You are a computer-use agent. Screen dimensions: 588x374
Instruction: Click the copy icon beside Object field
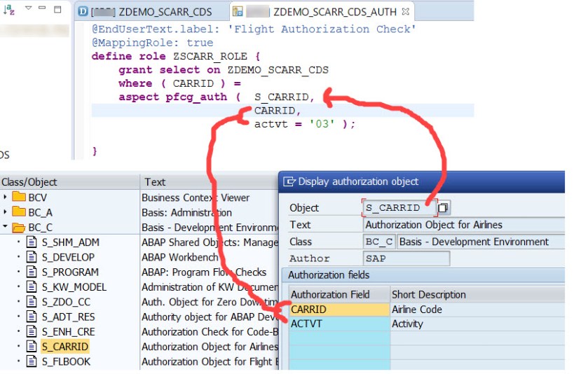(443, 208)
